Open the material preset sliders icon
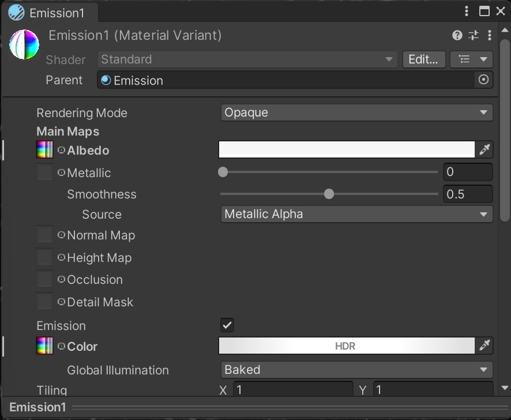The width and height of the screenshot is (511, 420). [x=474, y=36]
